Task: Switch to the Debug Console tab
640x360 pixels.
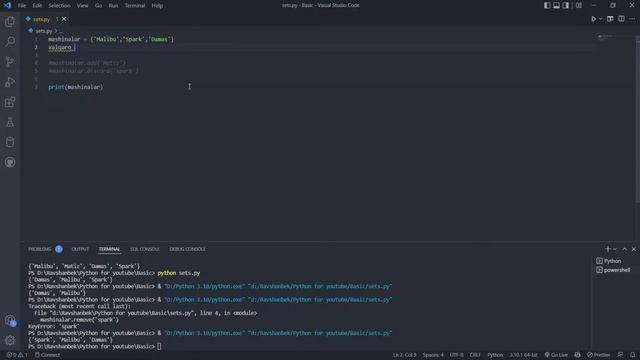Action: click(187, 249)
